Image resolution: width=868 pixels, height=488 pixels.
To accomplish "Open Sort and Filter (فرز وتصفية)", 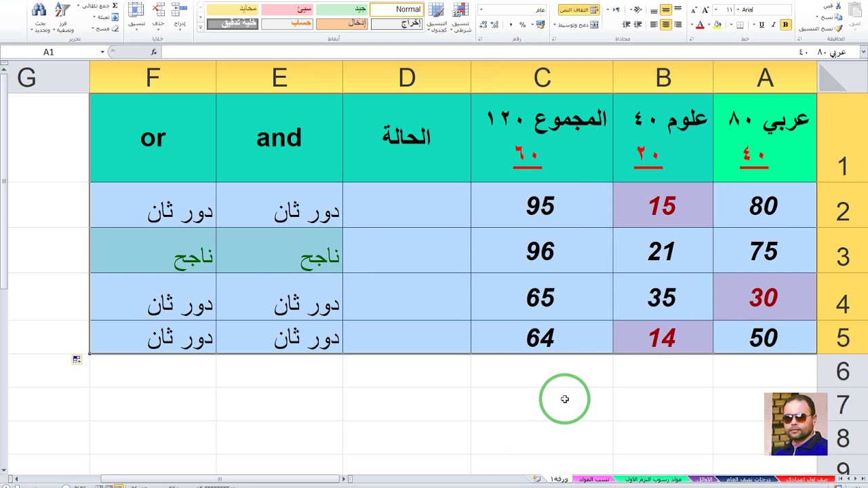I will click(62, 18).
